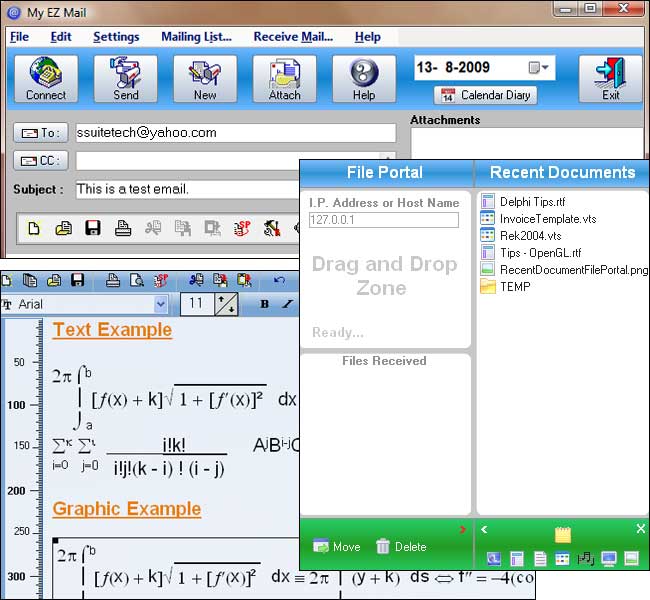Collapse the panel with the white left chevron
Image resolution: width=650 pixels, height=600 pixels.
coord(485,529)
